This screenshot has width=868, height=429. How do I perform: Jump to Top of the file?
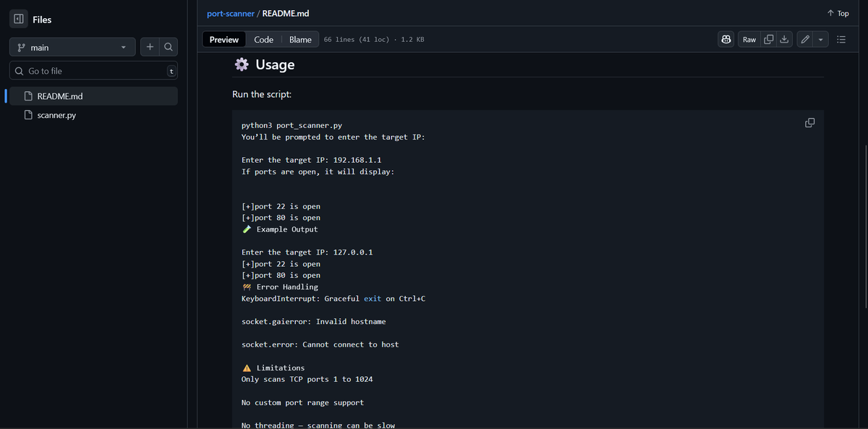coord(838,14)
